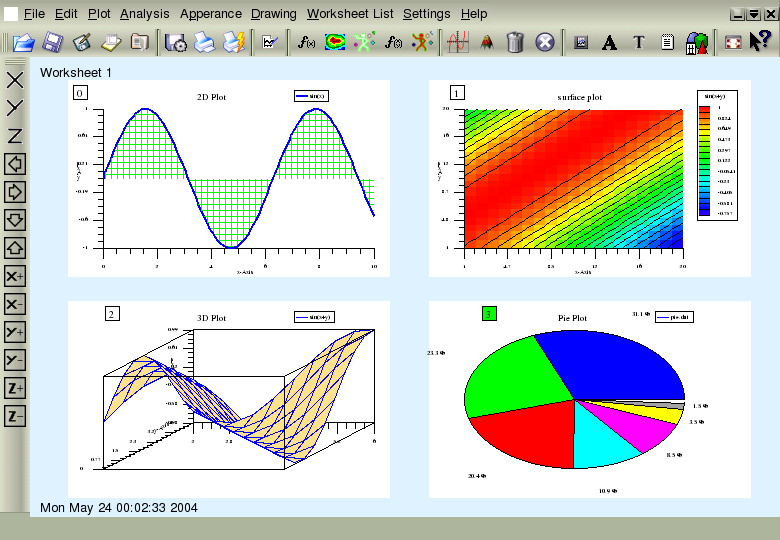Select plot number 0 box

coord(80,93)
